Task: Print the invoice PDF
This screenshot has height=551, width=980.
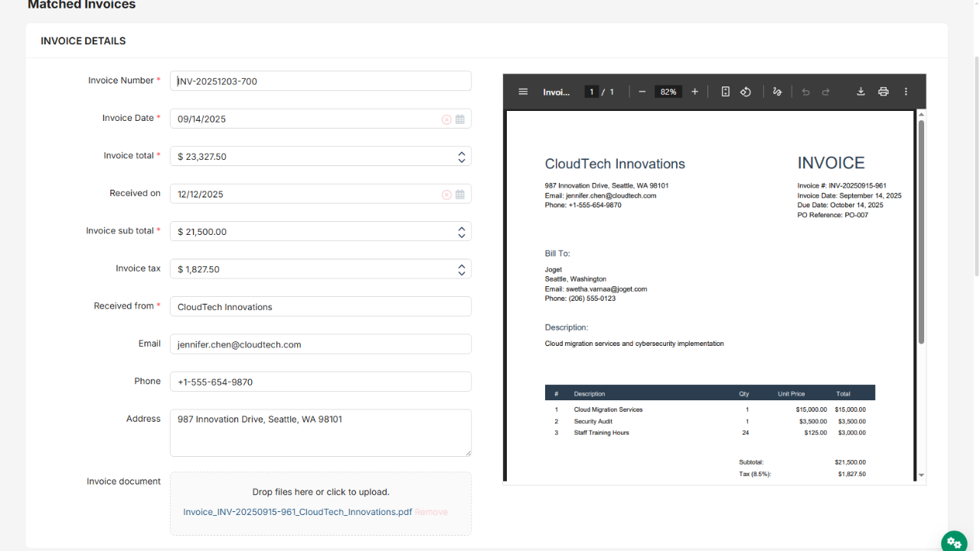Action: (x=883, y=92)
